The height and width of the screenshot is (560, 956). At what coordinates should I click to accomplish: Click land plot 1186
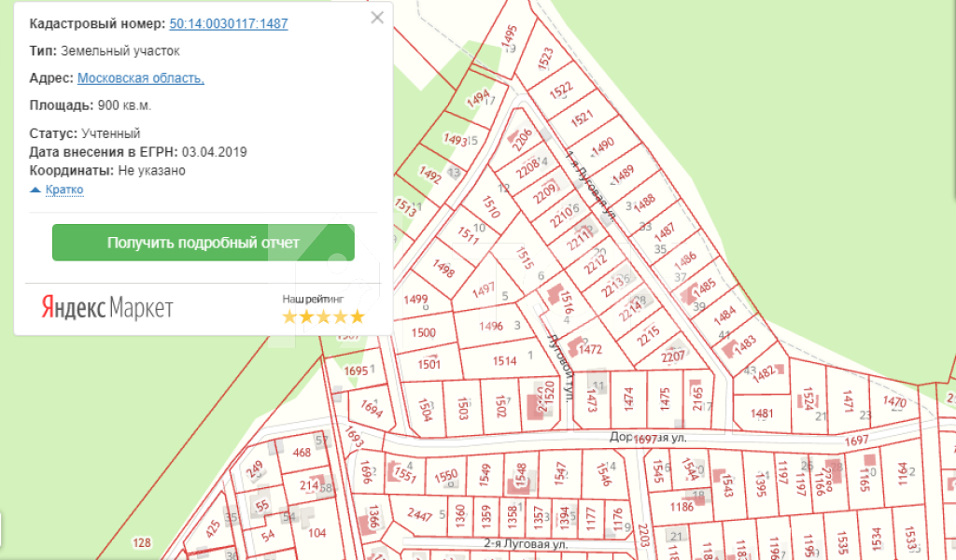click(x=682, y=507)
